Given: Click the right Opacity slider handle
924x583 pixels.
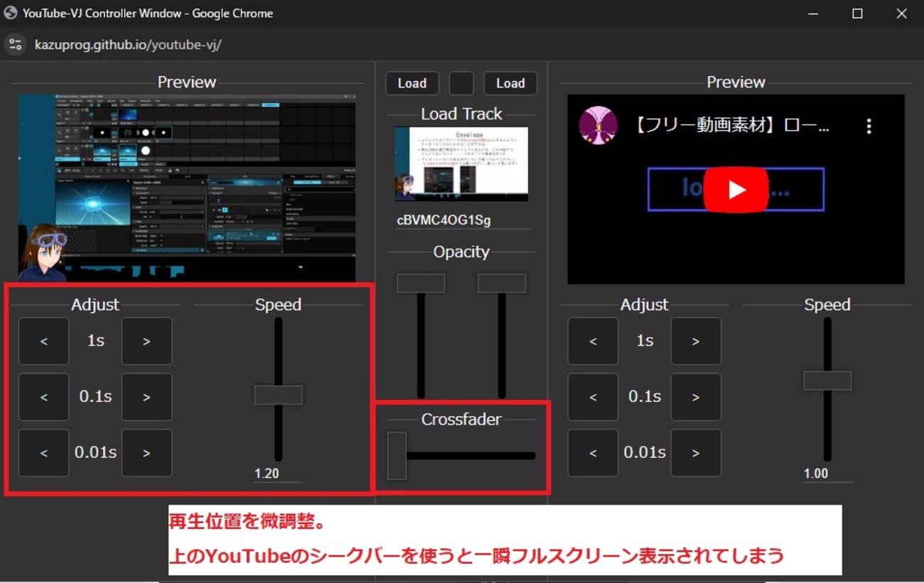Looking at the screenshot, I should click(x=502, y=283).
